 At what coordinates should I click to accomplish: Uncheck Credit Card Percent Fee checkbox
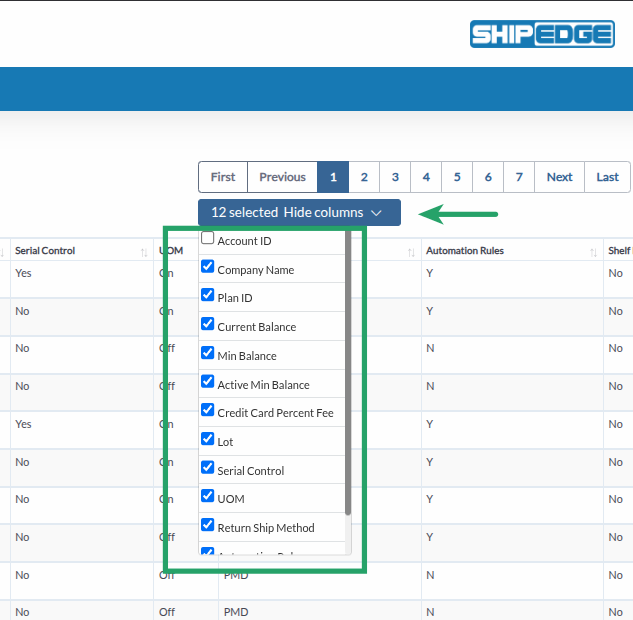[x=208, y=410]
